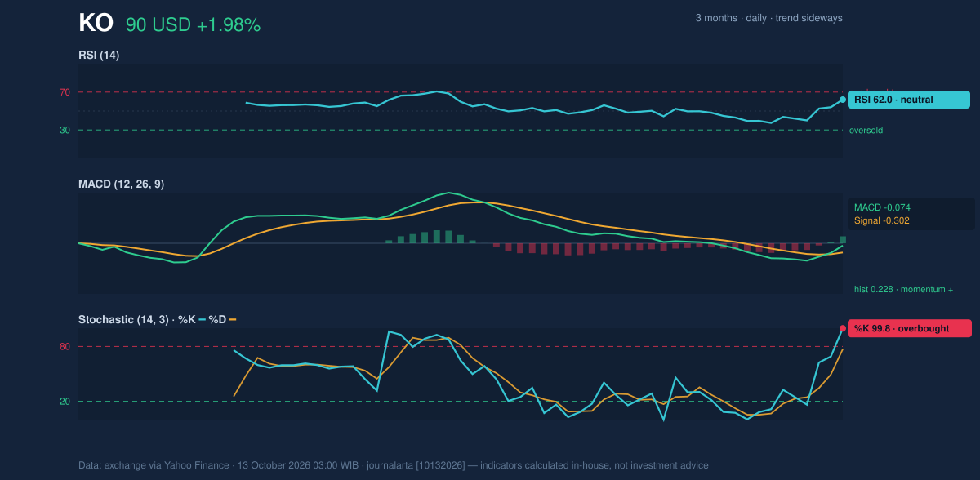Click the Stochastic %K red end-point dot
The width and height of the screenshot is (980, 480).
pyautogui.click(x=843, y=328)
